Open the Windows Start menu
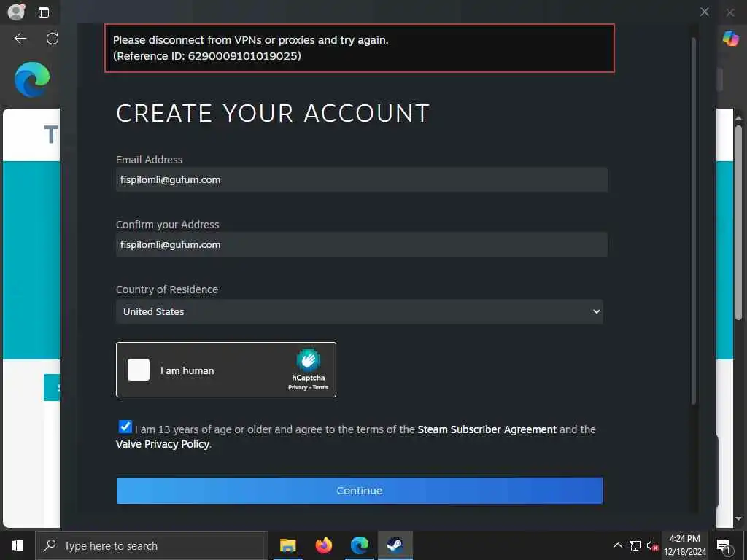 point(18,545)
